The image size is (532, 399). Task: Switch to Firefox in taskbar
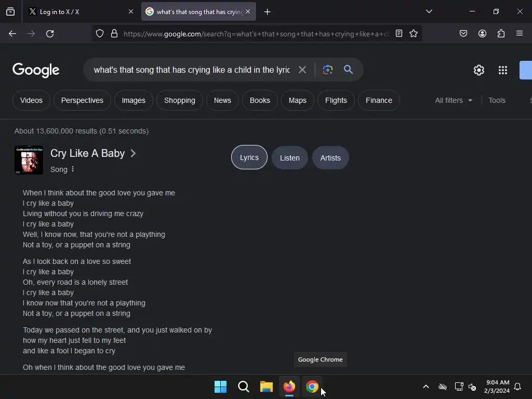(289, 387)
